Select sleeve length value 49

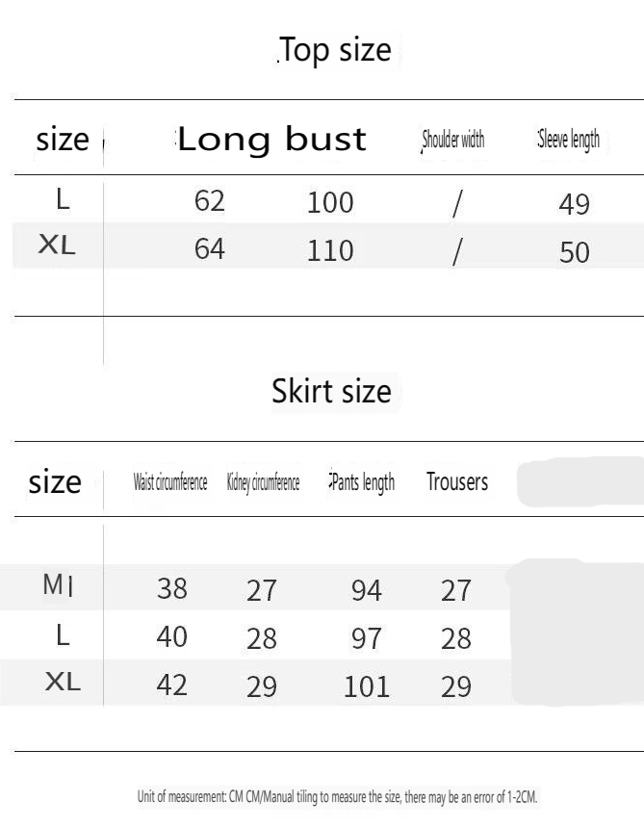pos(574,204)
